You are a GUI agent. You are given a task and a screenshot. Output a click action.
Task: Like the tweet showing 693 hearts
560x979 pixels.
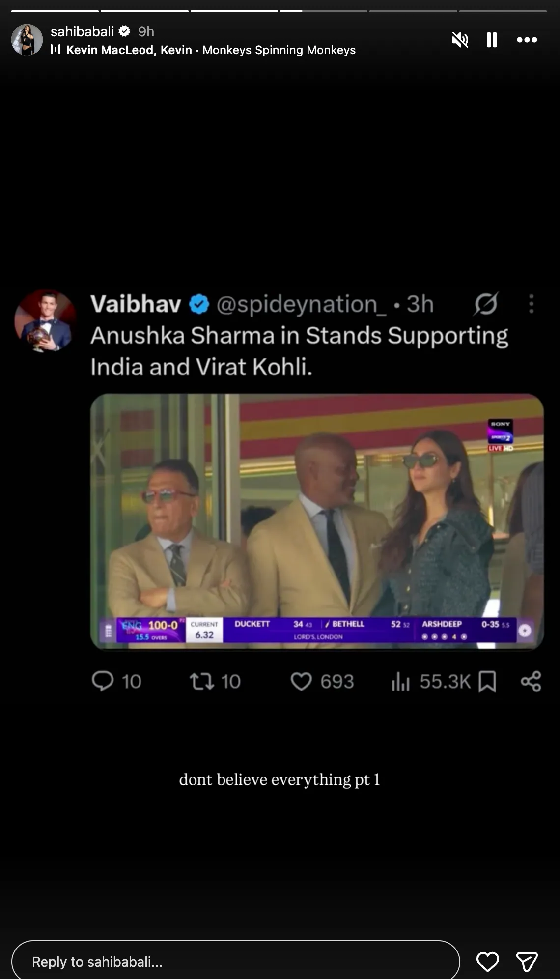(x=301, y=681)
